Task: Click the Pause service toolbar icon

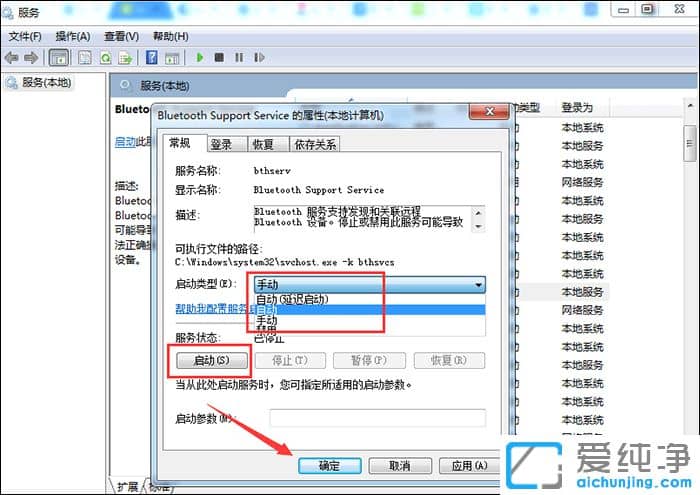Action: pyautogui.click(x=239, y=58)
